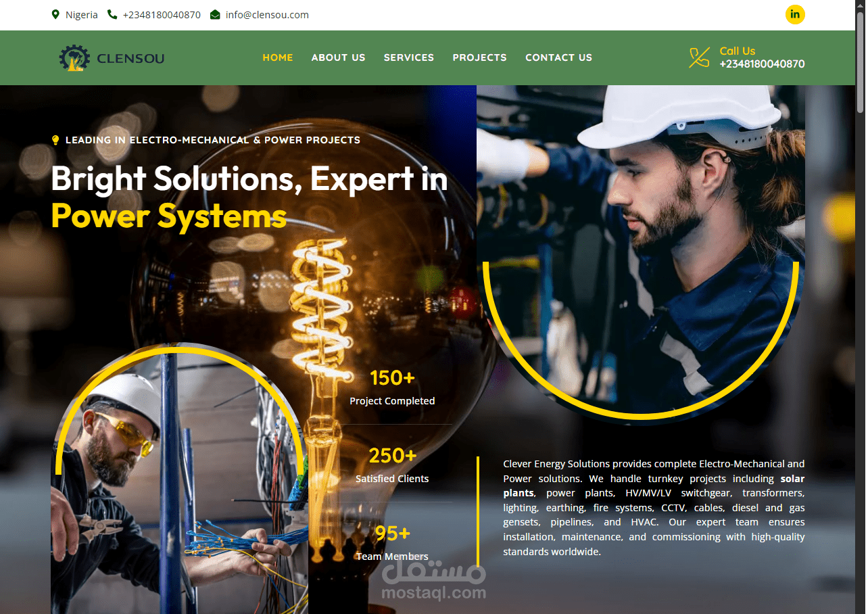Click the phone icon in top bar

[x=112, y=14]
